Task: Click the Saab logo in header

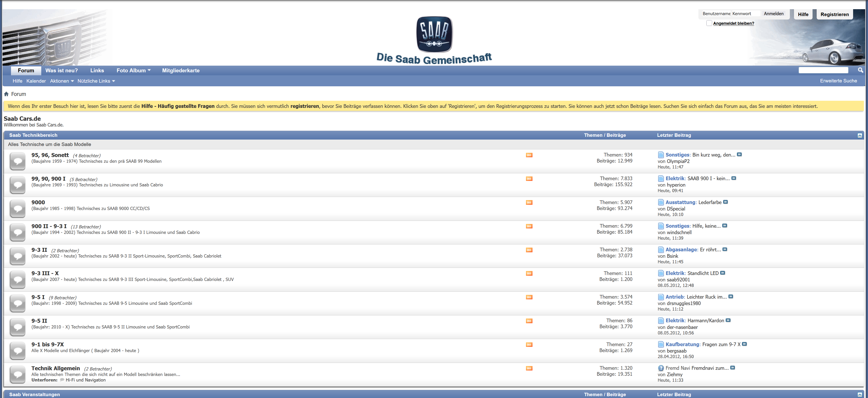Action: pyautogui.click(x=434, y=34)
